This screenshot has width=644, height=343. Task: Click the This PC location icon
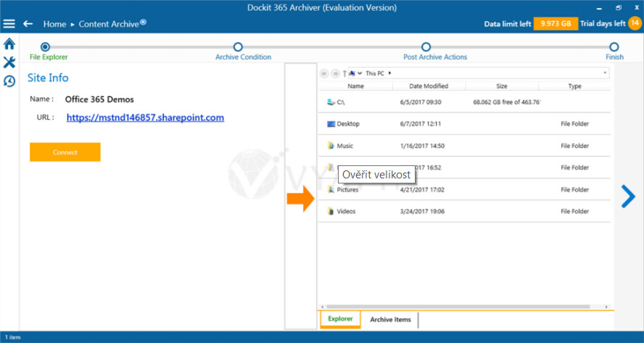352,73
